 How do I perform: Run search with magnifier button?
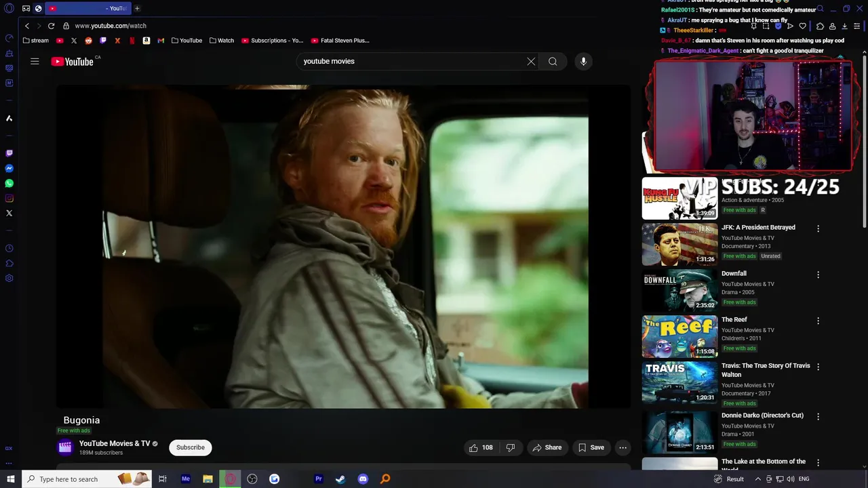click(x=553, y=61)
